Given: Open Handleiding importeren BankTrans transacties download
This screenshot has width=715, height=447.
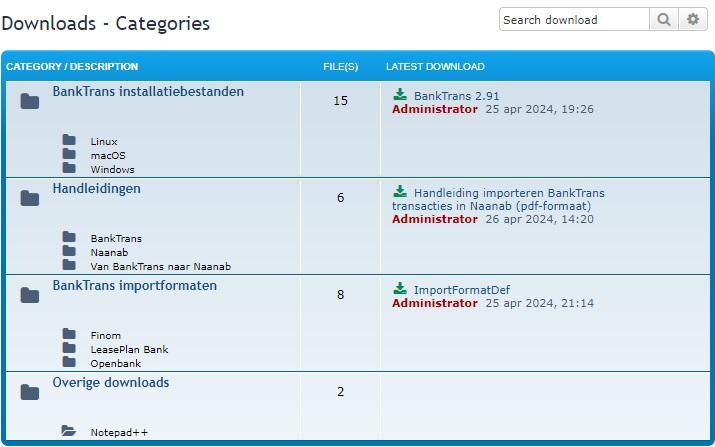Looking at the screenshot, I should pyautogui.click(x=508, y=193).
